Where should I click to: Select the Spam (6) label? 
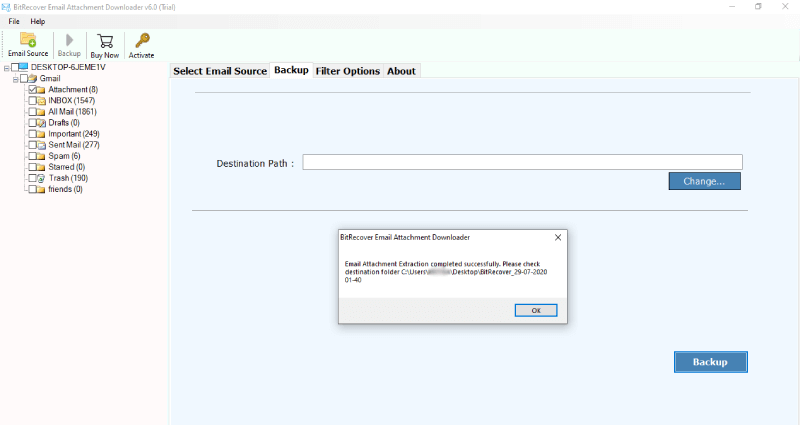coord(64,156)
